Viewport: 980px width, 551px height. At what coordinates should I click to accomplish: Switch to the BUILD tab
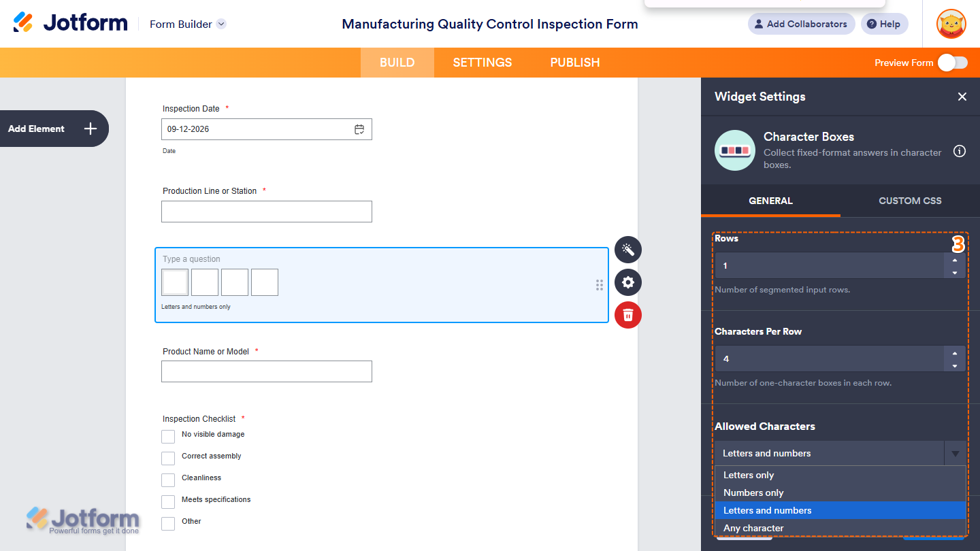[x=397, y=63]
